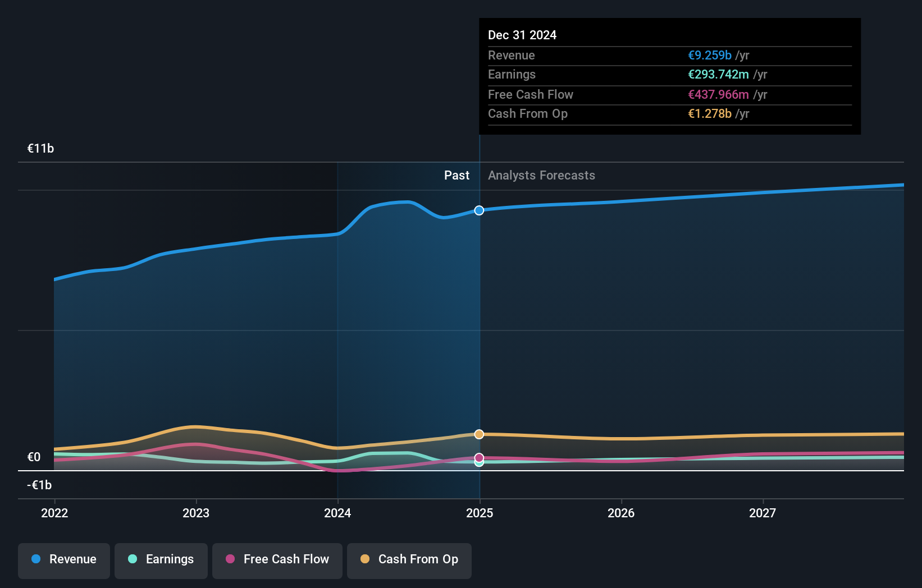Click the 2025 label on the timeline axis
The height and width of the screenshot is (588, 922).
[479, 512]
